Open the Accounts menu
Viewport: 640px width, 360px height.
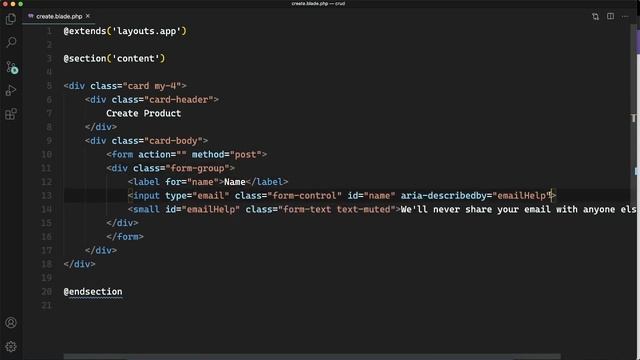[x=11, y=323]
